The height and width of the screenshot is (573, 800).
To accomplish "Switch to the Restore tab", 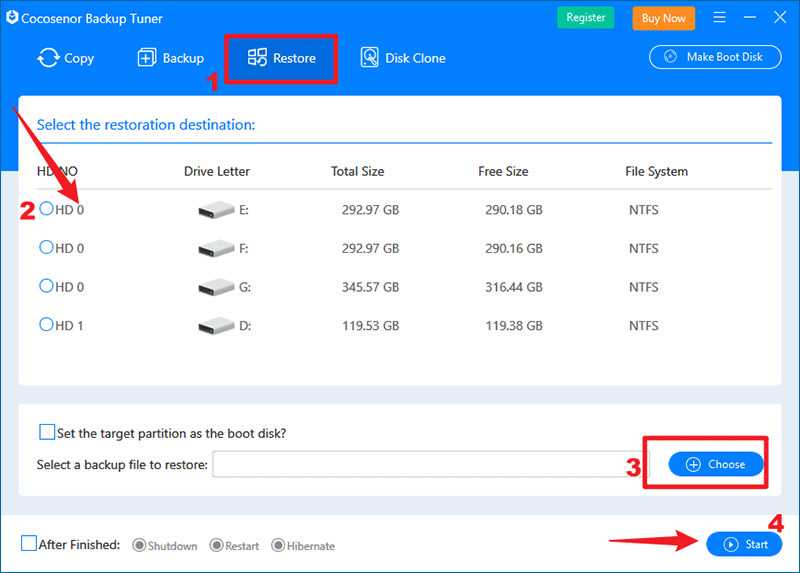I will point(281,58).
